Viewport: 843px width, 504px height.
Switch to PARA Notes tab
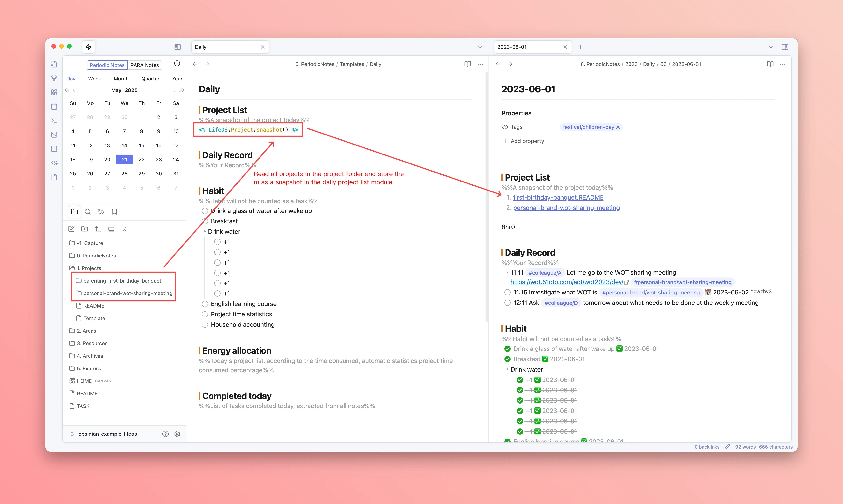[x=145, y=65]
